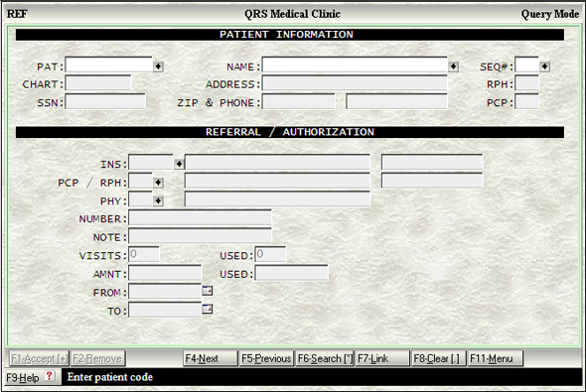
Task: Click the F4-Next button
Action: [x=211, y=358]
